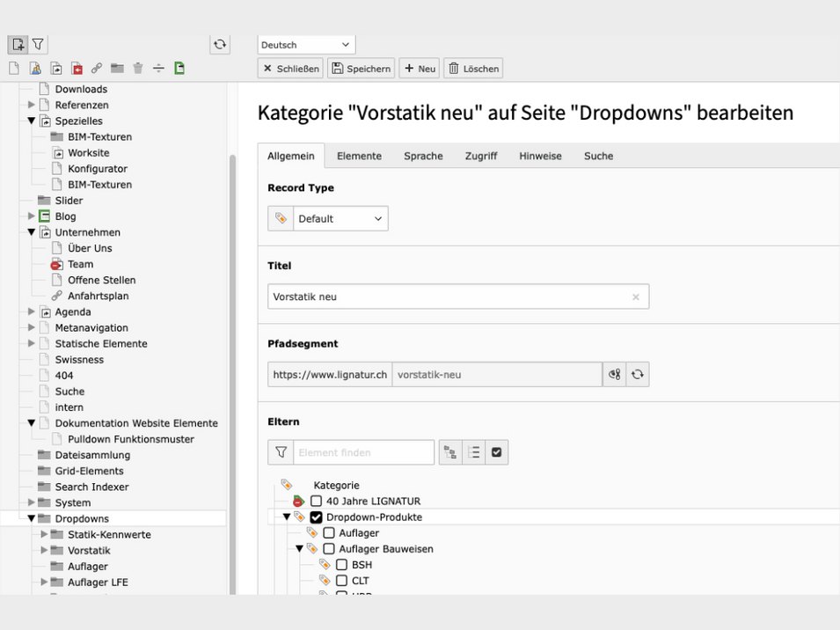Viewport: 840px width, 630px height.
Task: Click the trash can icon in page tree toolbar
Action: coord(138,68)
